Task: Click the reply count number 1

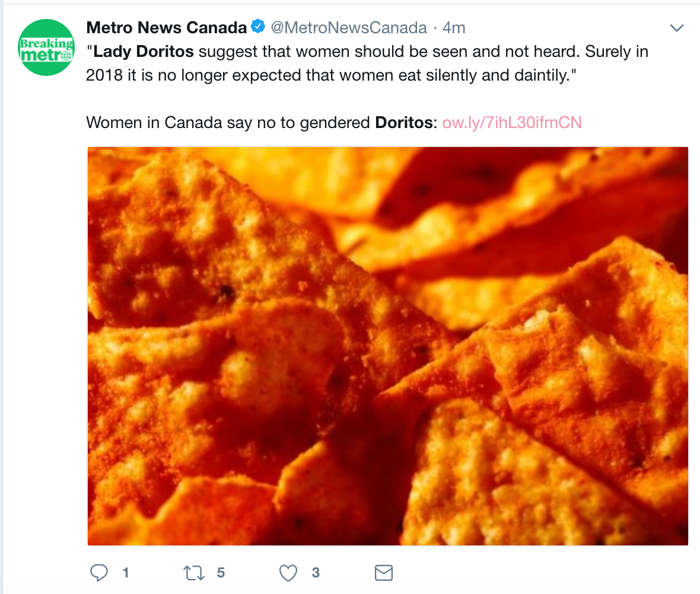Action: [x=125, y=573]
